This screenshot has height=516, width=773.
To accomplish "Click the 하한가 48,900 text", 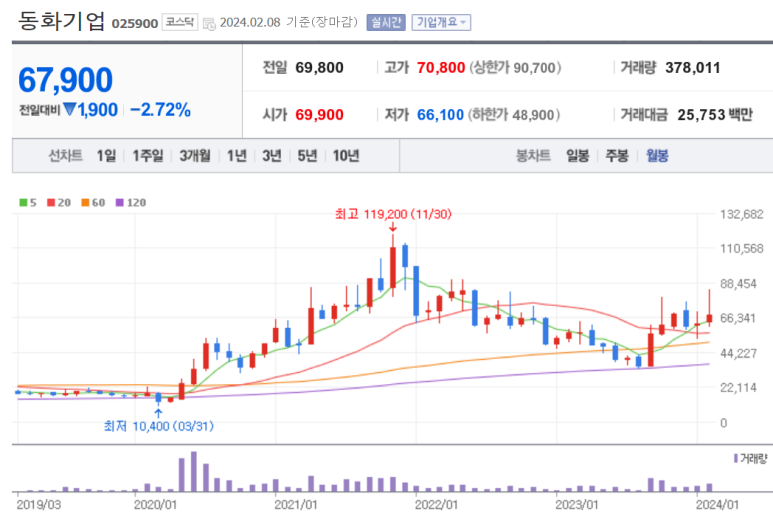I will click(514, 115).
